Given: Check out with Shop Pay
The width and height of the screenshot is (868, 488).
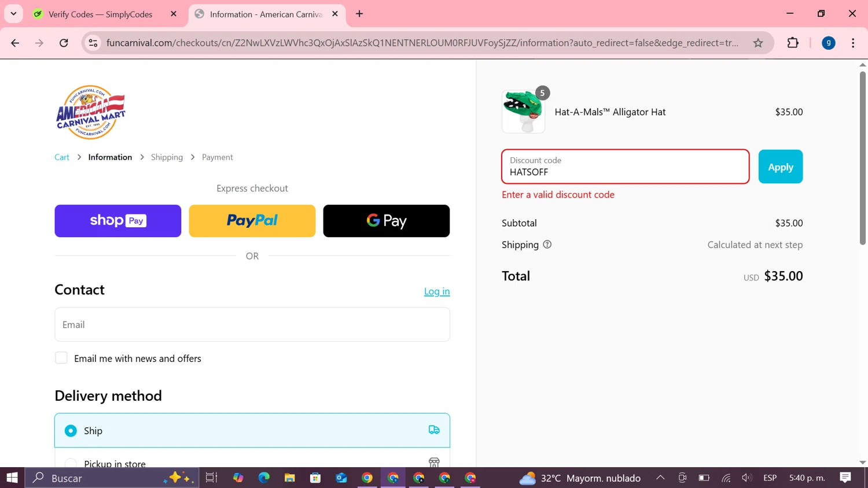Looking at the screenshot, I should pyautogui.click(x=118, y=221).
